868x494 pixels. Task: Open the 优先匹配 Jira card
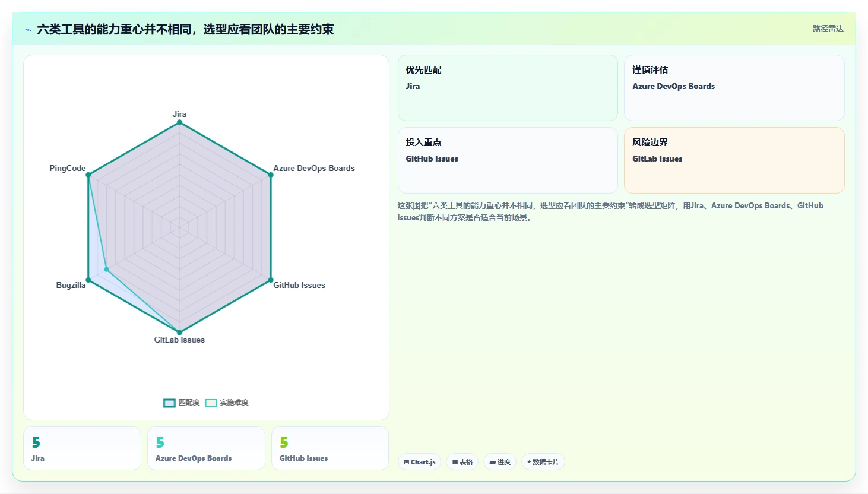(x=508, y=88)
